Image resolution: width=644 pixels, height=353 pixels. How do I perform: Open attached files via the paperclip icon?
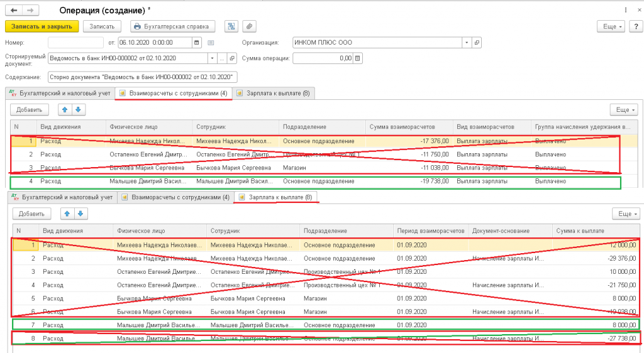coord(249,26)
